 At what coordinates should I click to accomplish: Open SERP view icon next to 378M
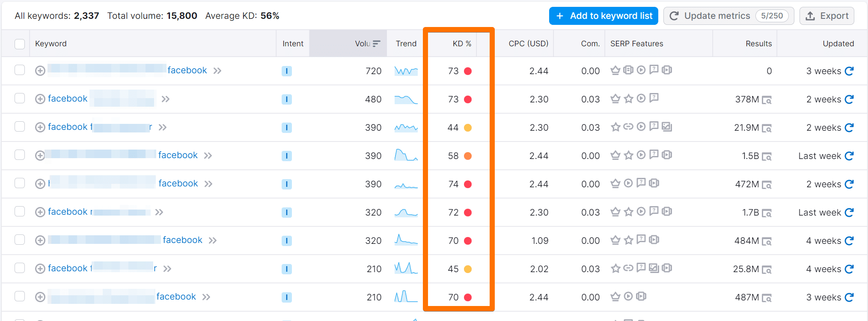click(x=767, y=100)
